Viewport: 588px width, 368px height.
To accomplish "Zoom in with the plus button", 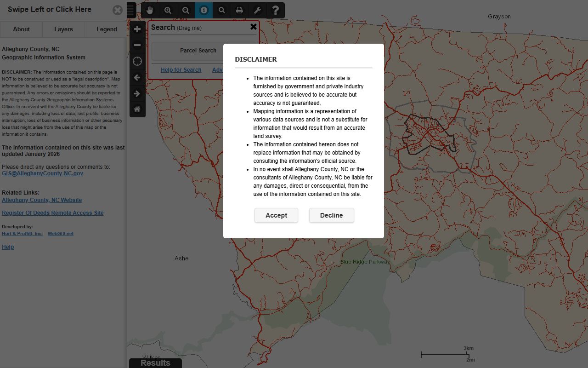I will [x=137, y=29].
